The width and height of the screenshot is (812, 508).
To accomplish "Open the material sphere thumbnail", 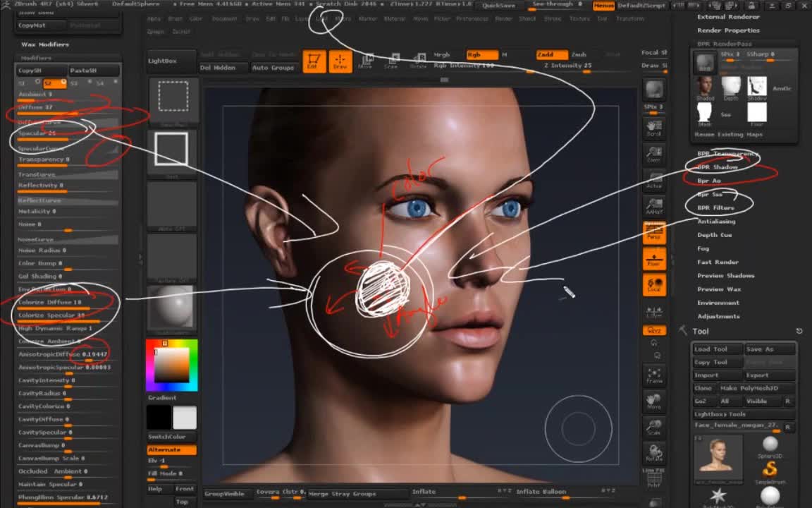I will [x=171, y=308].
